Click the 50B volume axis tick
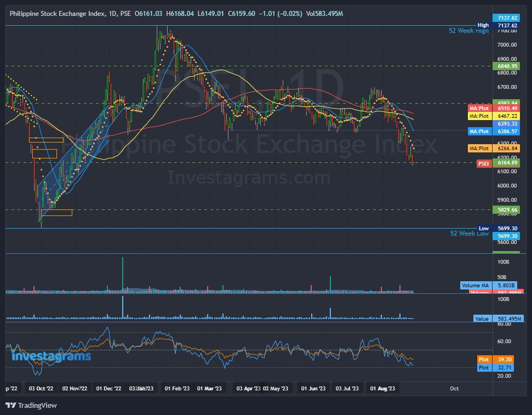Image resolution: width=532 pixels, height=415 pixels. pos(502,277)
